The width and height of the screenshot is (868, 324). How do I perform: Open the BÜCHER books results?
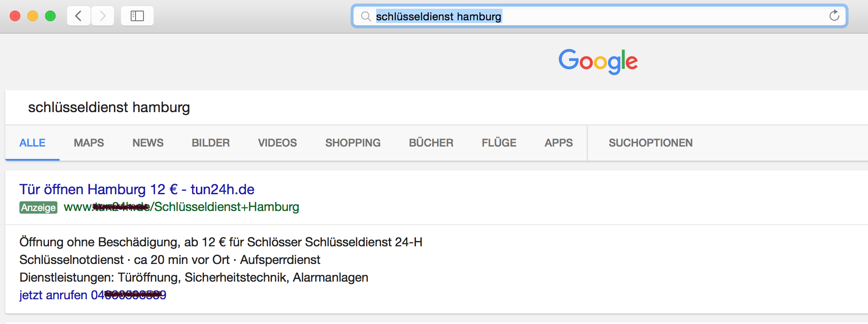tap(430, 143)
